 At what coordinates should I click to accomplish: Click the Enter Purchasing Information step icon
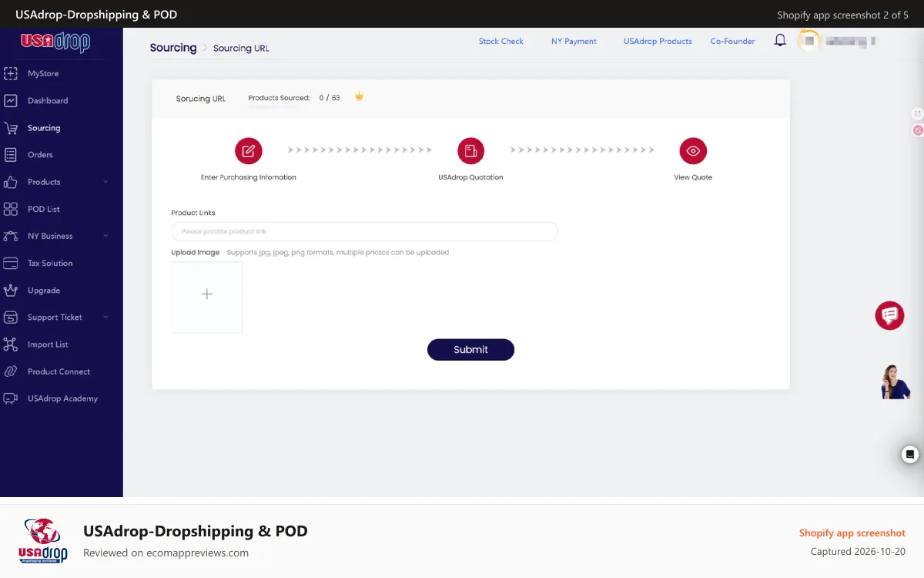click(x=249, y=151)
